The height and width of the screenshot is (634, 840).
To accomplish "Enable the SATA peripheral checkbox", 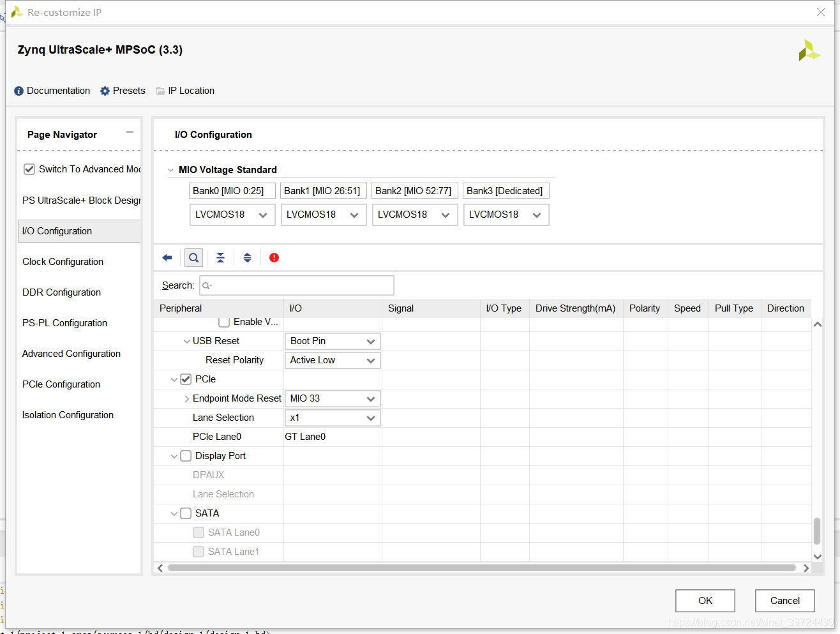I will [186, 513].
